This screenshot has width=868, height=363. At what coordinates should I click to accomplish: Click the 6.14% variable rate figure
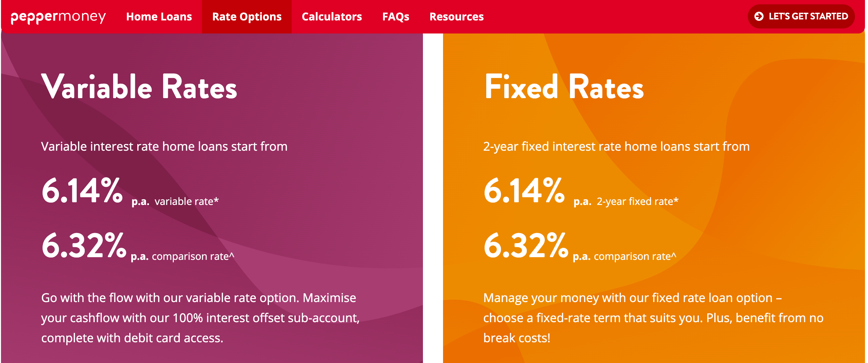[x=82, y=191]
